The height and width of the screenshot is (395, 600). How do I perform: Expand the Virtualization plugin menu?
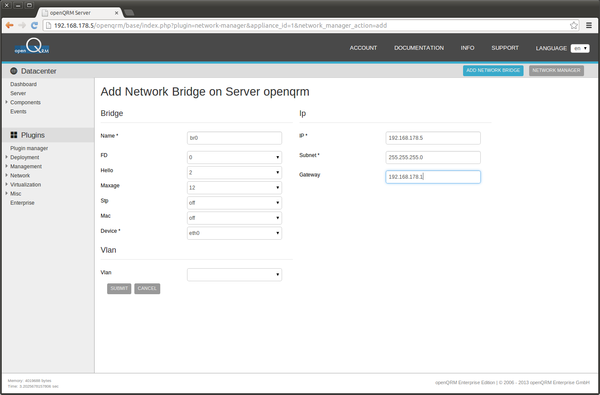(x=7, y=184)
